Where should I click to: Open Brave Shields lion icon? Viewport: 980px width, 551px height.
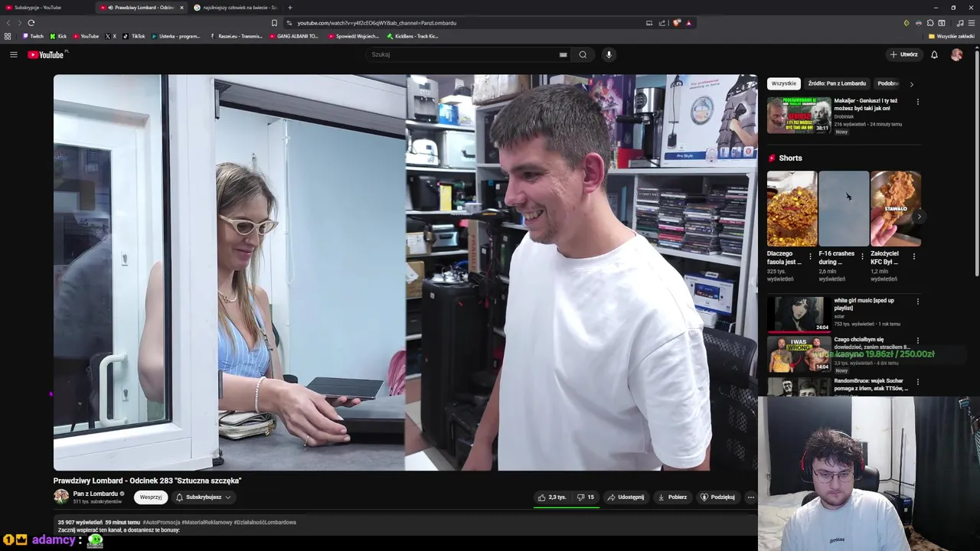point(676,23)
